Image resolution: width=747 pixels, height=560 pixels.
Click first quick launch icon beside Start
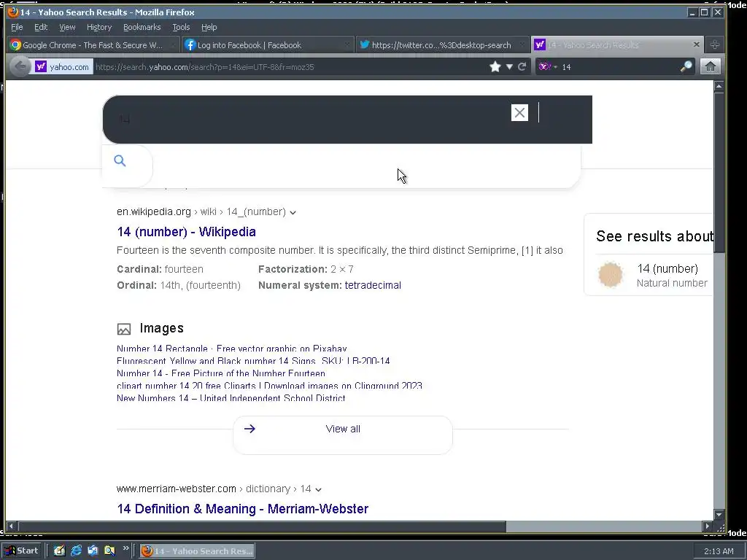tap(59, 551)
